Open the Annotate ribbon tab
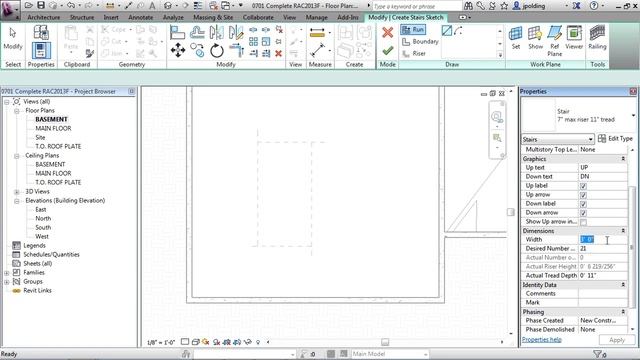 tap(140, 18)
